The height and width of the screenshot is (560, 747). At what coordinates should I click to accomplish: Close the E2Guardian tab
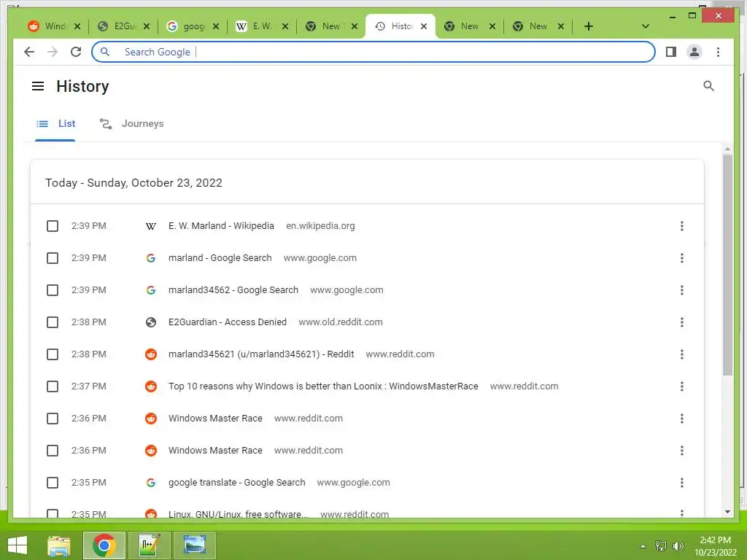pos(147,26)
